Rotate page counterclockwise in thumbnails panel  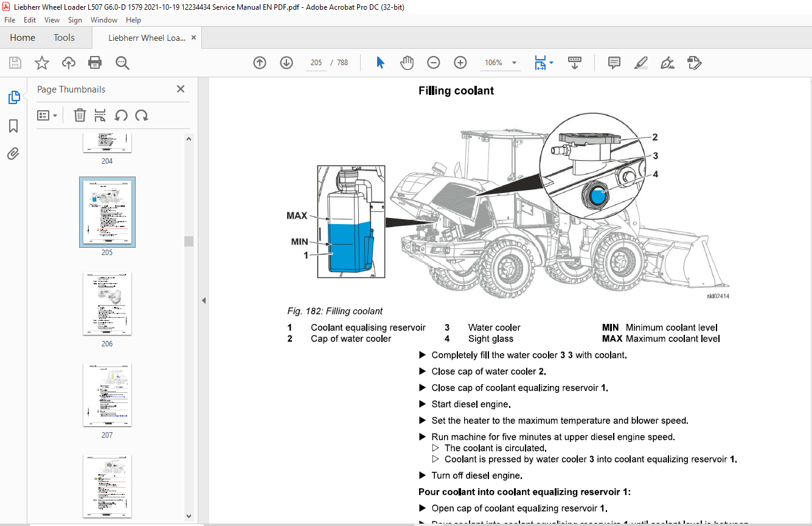(x=121, y=116)
